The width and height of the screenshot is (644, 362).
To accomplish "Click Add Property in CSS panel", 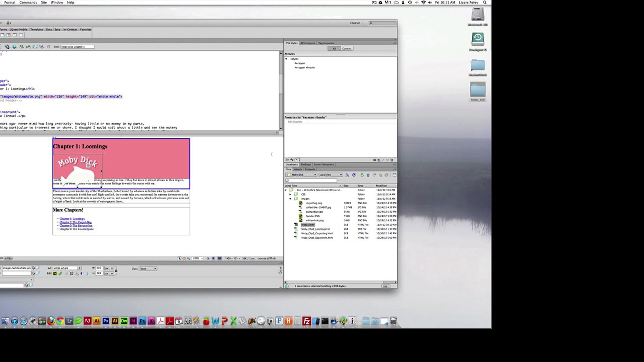I will click(x=295, y=122).
